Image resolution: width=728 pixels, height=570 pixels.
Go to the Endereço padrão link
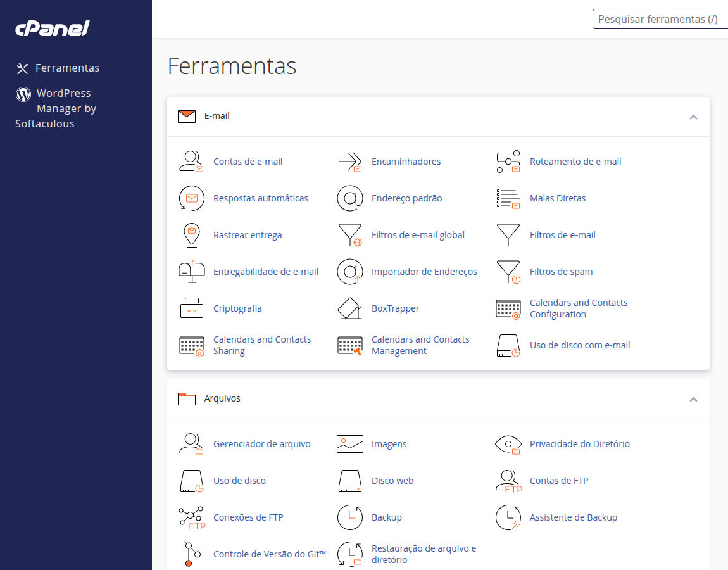406,198
